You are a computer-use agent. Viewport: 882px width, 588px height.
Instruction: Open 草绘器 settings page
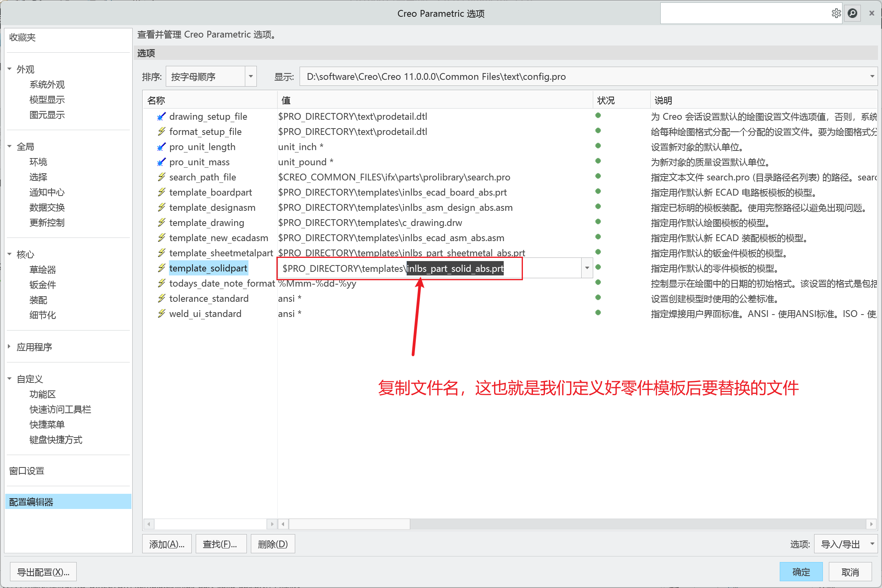pyautogui.click(x=43, y=270)
